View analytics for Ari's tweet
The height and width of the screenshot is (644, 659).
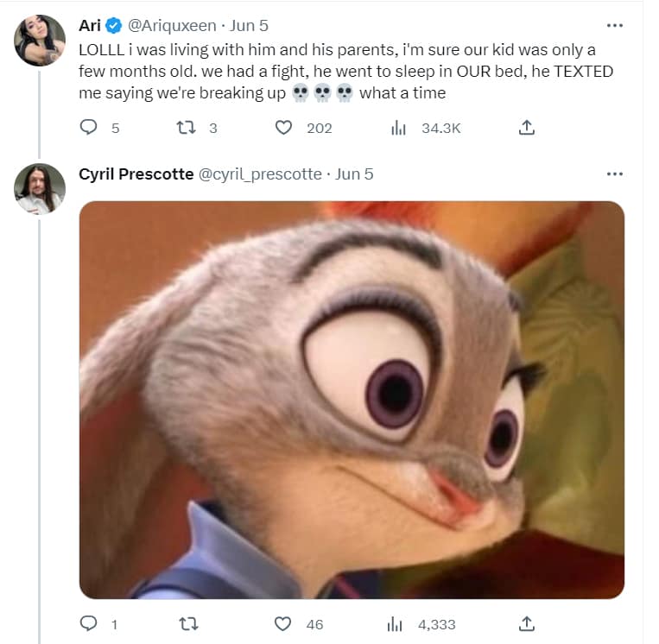click(398, 128)
